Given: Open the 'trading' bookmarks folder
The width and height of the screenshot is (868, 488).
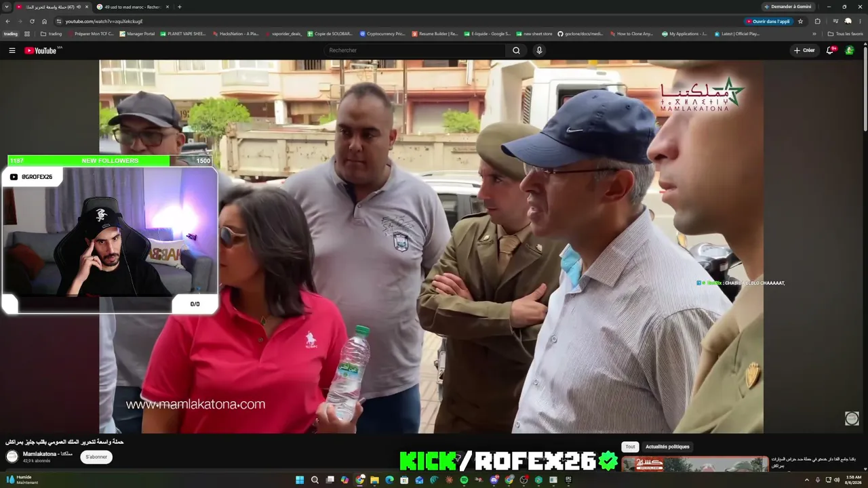Looking at the screenshot, I should [x=51, y=34].
